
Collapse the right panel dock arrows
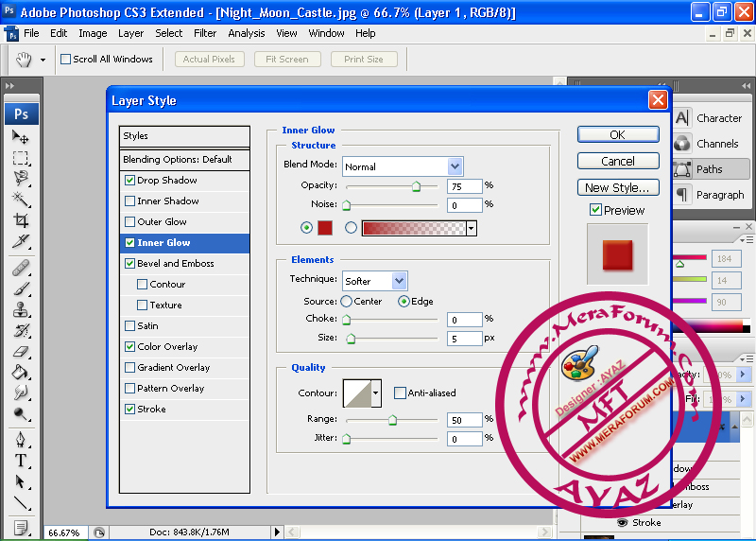tap(746, 86)
